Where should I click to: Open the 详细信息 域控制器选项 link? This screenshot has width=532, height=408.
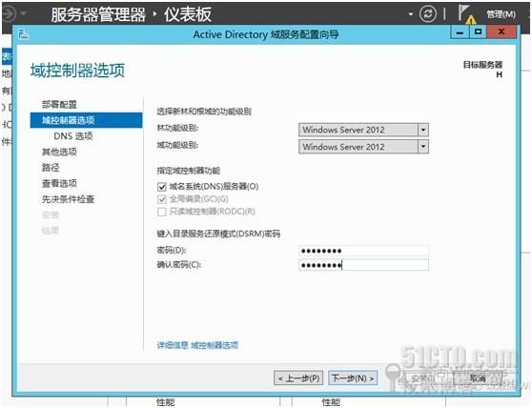tap(197, 345)
